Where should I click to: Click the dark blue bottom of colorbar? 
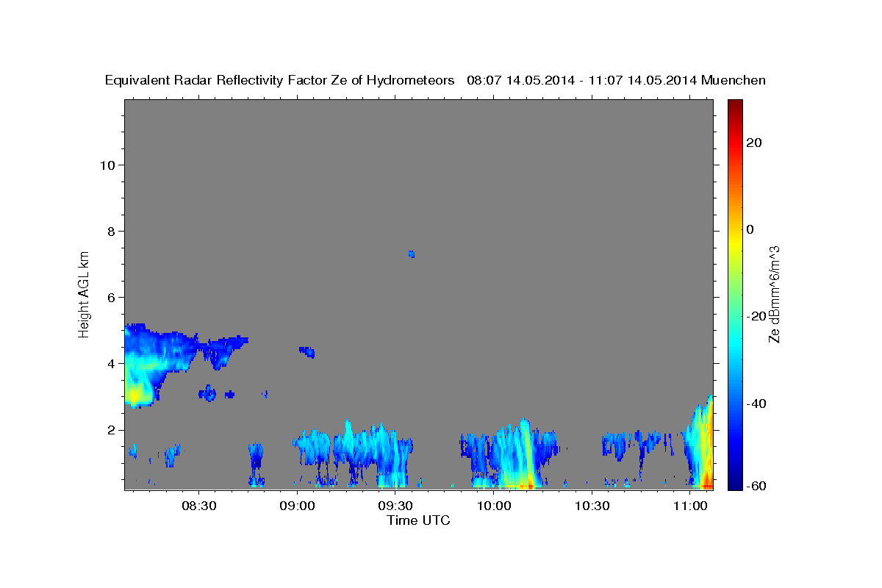[735, 485]
